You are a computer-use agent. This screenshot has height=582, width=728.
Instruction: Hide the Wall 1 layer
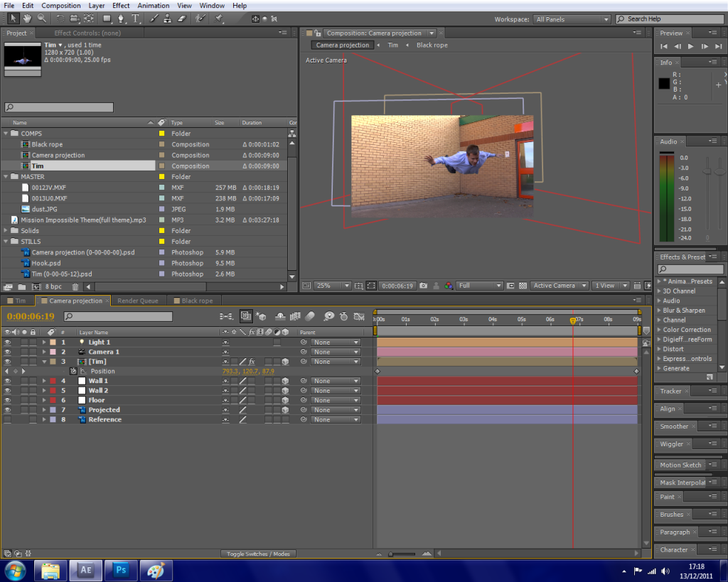pos(7,381)
